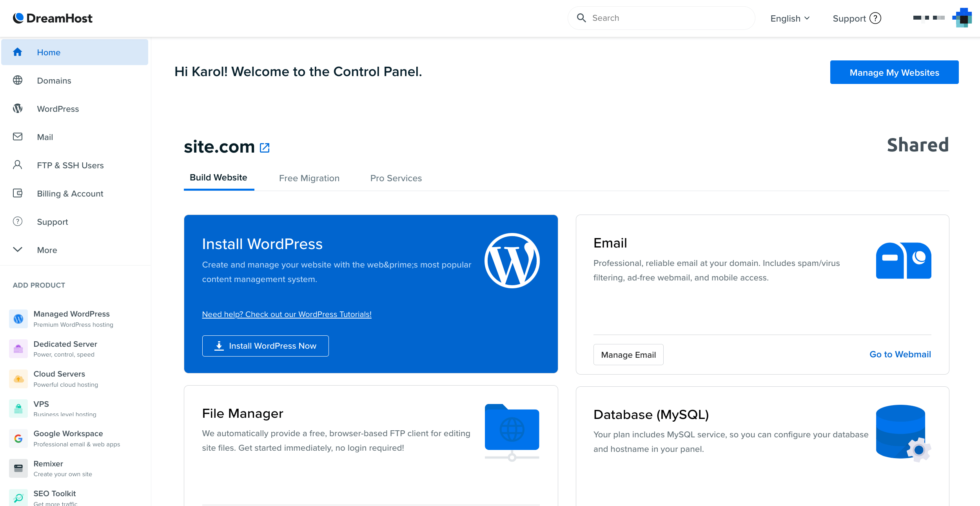Click the search magnifier icon
The image size is (980, 506).
[581, 18]
